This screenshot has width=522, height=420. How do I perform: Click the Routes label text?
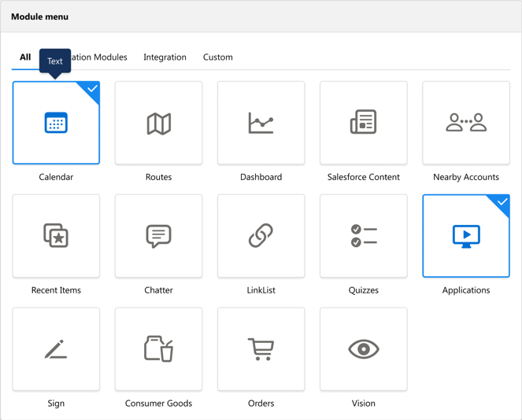coord(158,177)
